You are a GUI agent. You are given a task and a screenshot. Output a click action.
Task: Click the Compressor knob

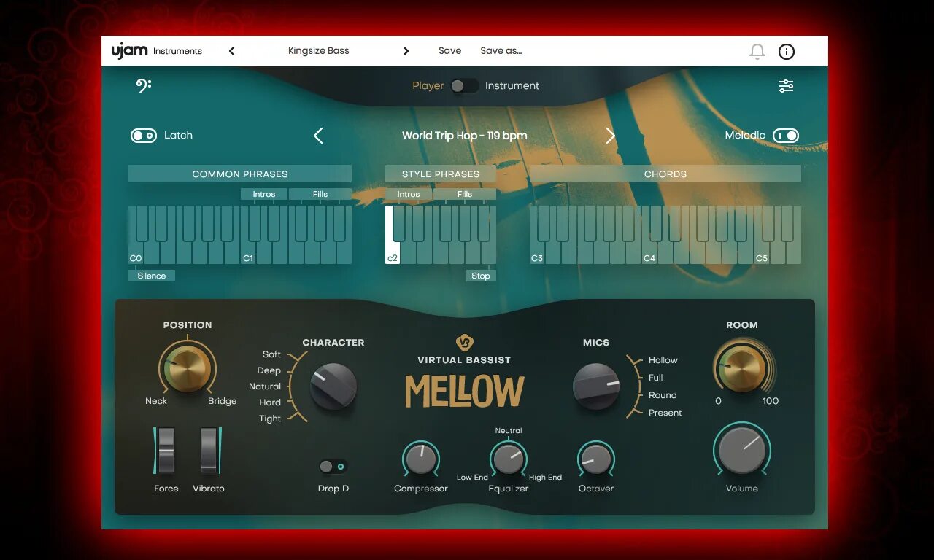point(421,459)
